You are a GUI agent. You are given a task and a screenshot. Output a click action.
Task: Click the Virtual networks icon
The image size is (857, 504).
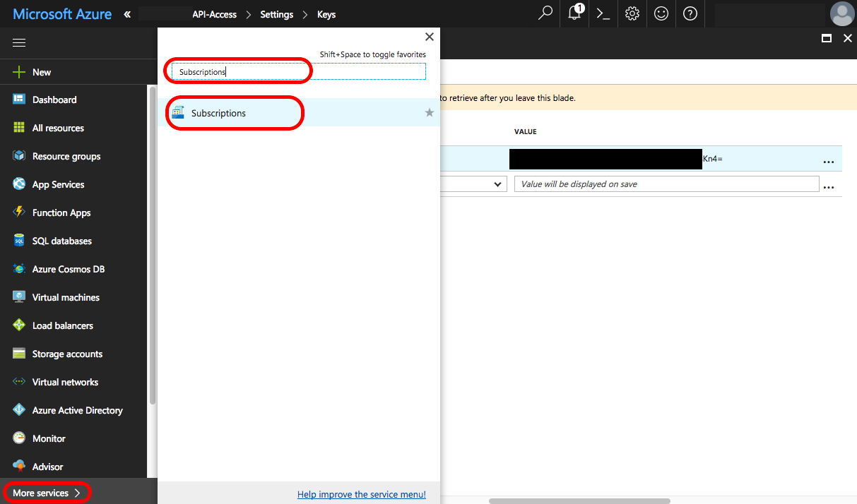(x=19, y=382)
